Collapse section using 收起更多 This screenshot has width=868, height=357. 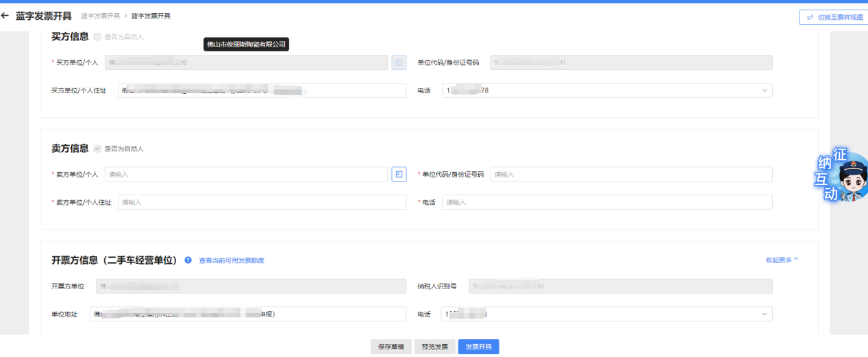coord(782,260)
